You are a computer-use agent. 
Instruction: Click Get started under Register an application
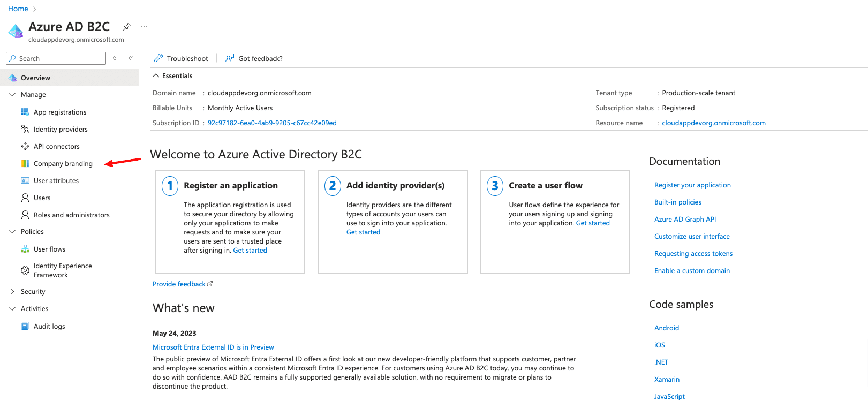[x=250, y=250]
